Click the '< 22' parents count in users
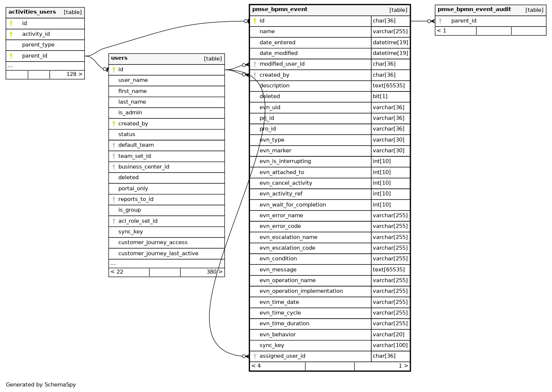 (117, 272)
